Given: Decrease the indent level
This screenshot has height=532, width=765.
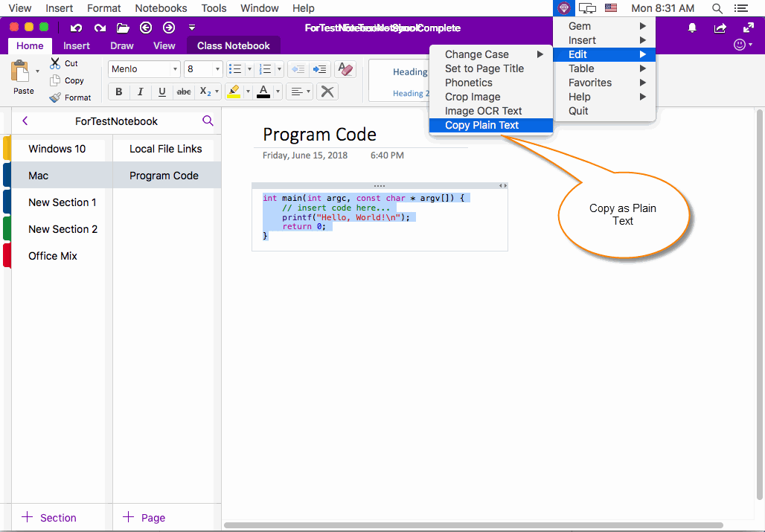Looking at the screenshot, I should pyautogui.click(x=298, y=69).
